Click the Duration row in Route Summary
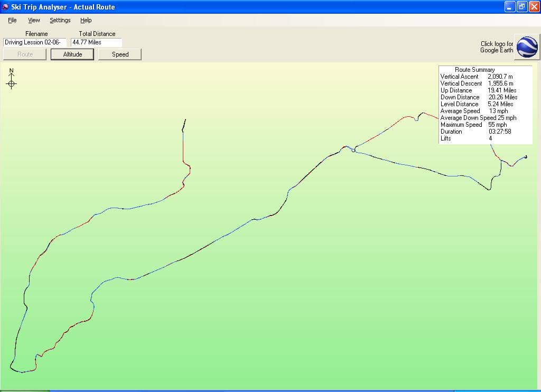This screenshot has width=541, height=392. [475, 132]
